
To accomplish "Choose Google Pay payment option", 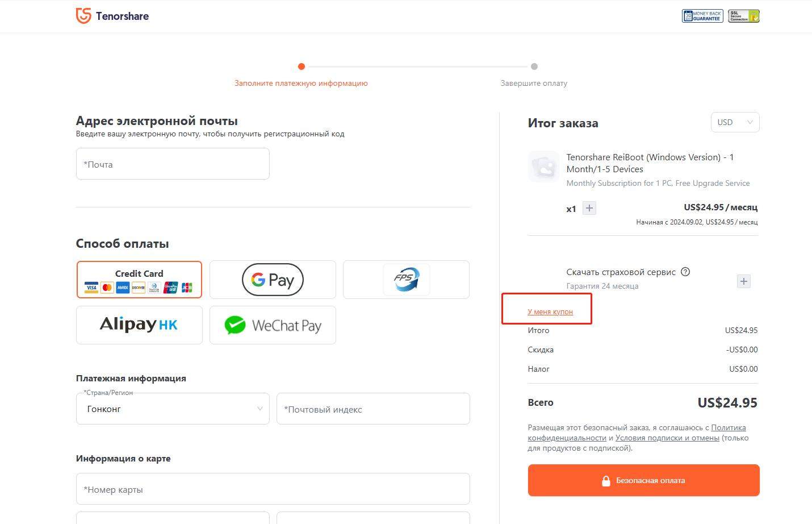I will tap(273, 280).
